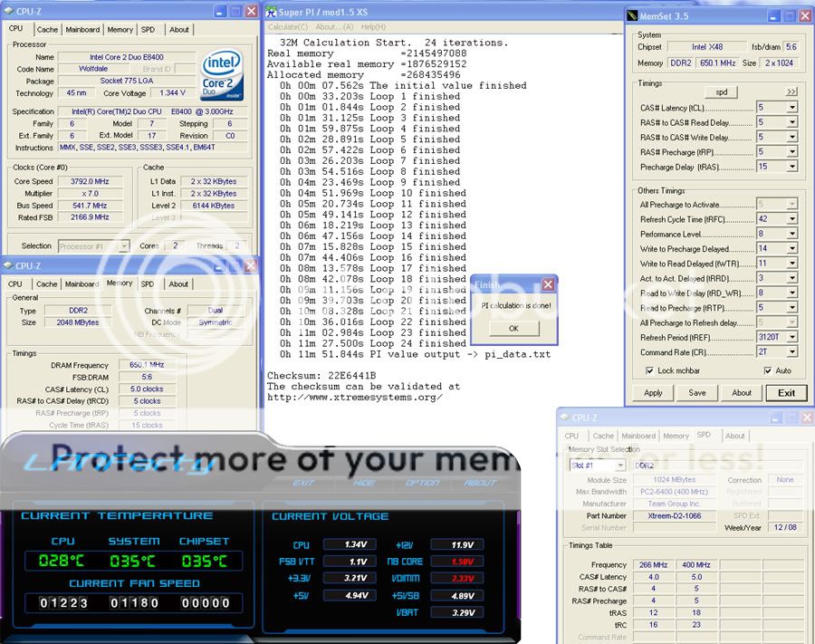
Task: Open the Read to Precharge (tRTP) dropdown
Action: (x=791, y=308)
